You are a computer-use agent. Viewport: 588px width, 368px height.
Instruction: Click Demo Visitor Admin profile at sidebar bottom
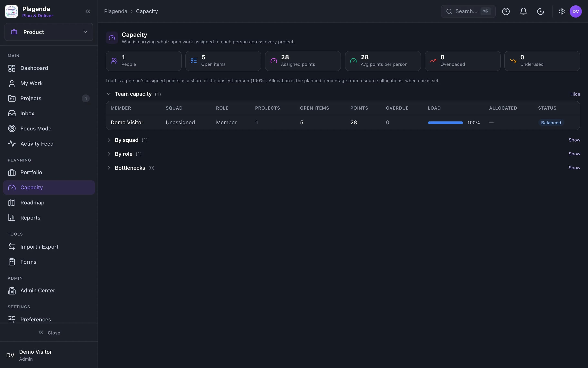49,355
